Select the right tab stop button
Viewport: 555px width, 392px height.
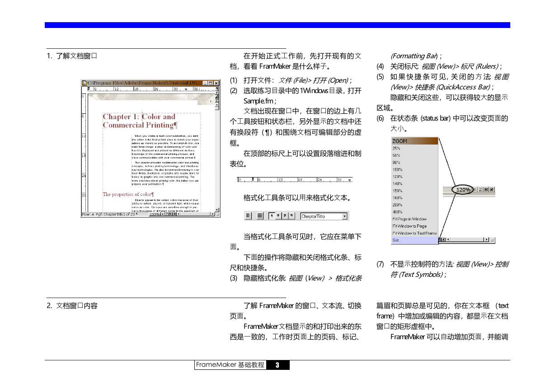[285, 216]
